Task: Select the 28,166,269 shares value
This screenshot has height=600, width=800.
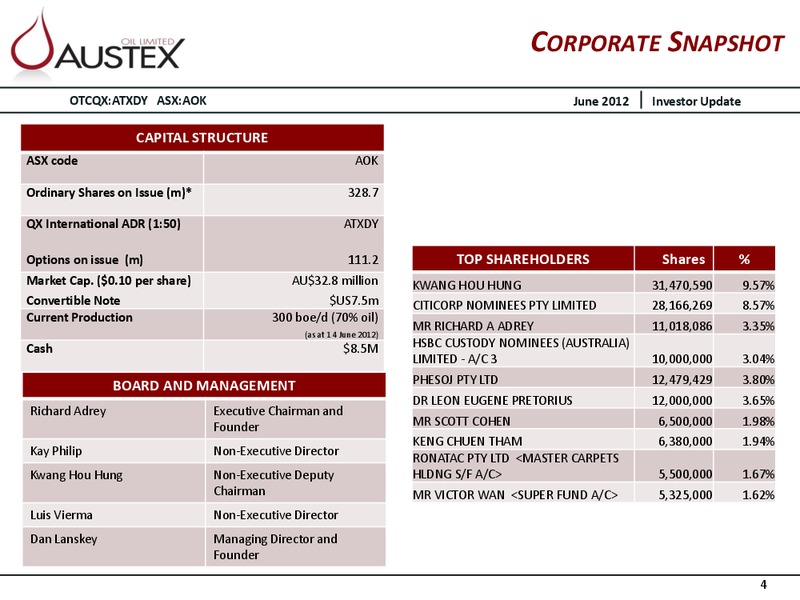Action: [682, 306]
